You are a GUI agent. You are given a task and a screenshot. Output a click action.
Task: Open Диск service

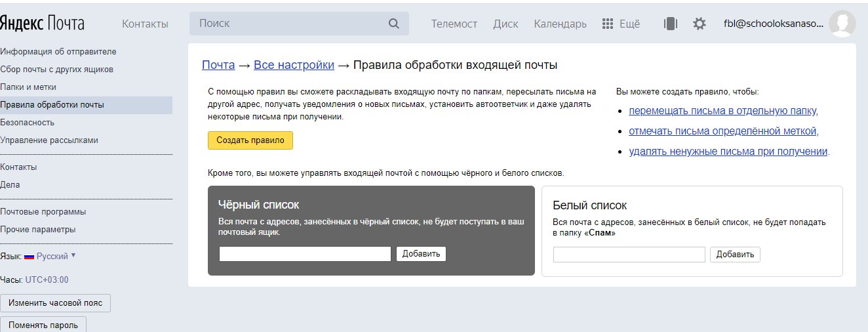point(505,24)
